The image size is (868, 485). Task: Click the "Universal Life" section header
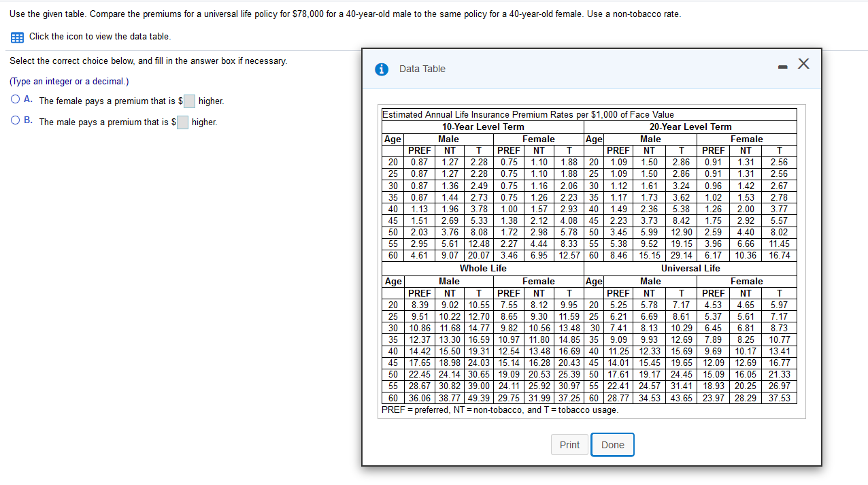690,268
